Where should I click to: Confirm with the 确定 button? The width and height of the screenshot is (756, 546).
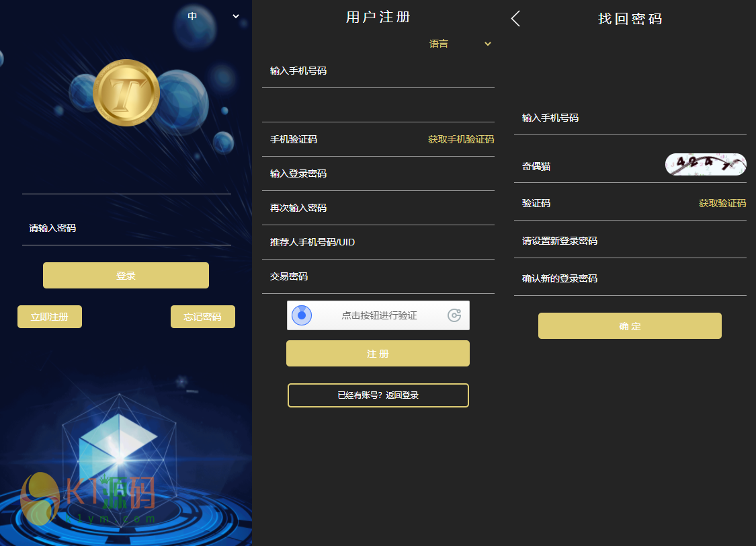click(x=630, y=326)
